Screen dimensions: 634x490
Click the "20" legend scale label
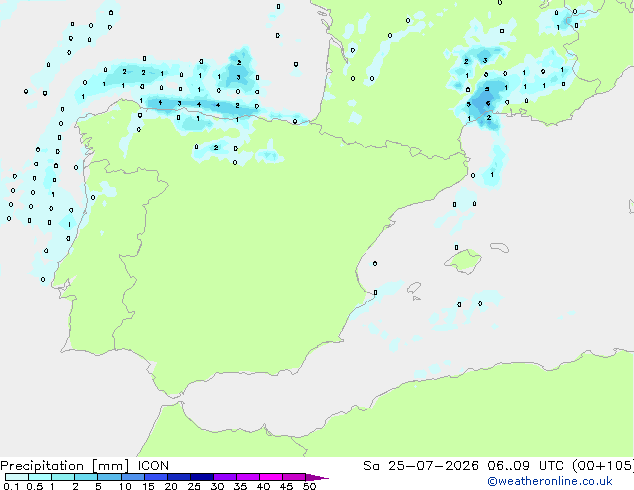171,486
